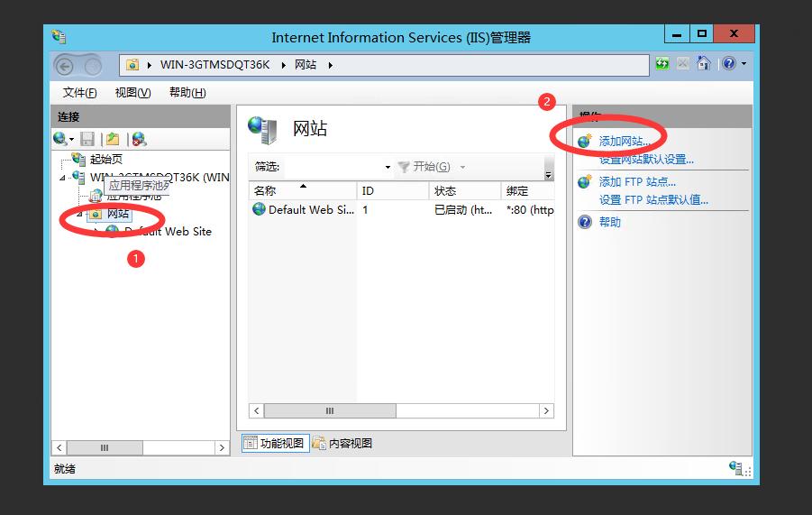
Task: Click connections tree scroll right arrow
Action: coord(223,447)
